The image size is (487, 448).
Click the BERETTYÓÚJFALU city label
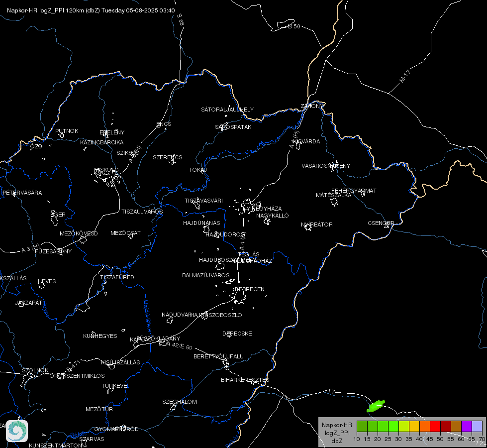[x=219, y=356]
